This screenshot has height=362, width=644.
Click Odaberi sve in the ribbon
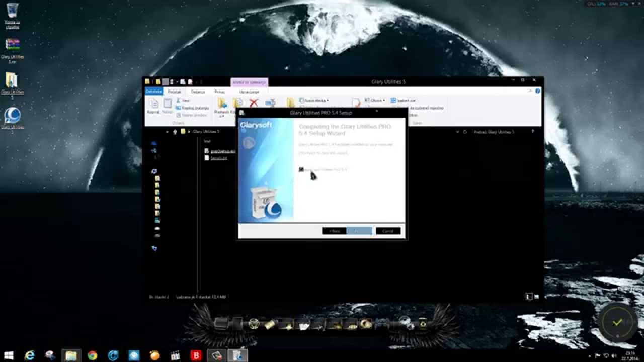(x=403, y=100)
